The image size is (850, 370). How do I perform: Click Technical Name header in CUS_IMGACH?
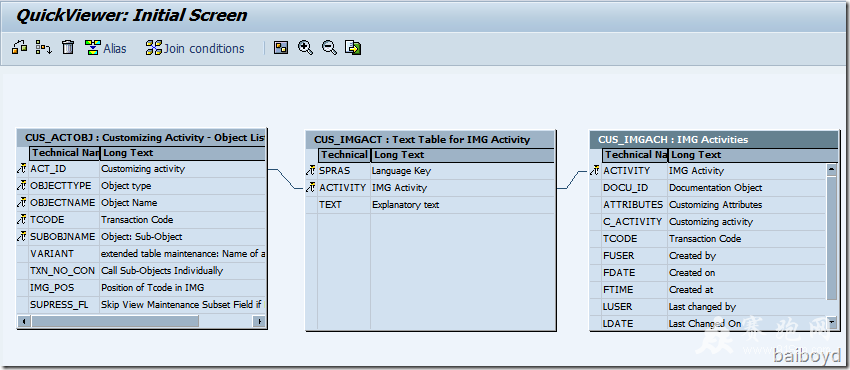(635, 155)
